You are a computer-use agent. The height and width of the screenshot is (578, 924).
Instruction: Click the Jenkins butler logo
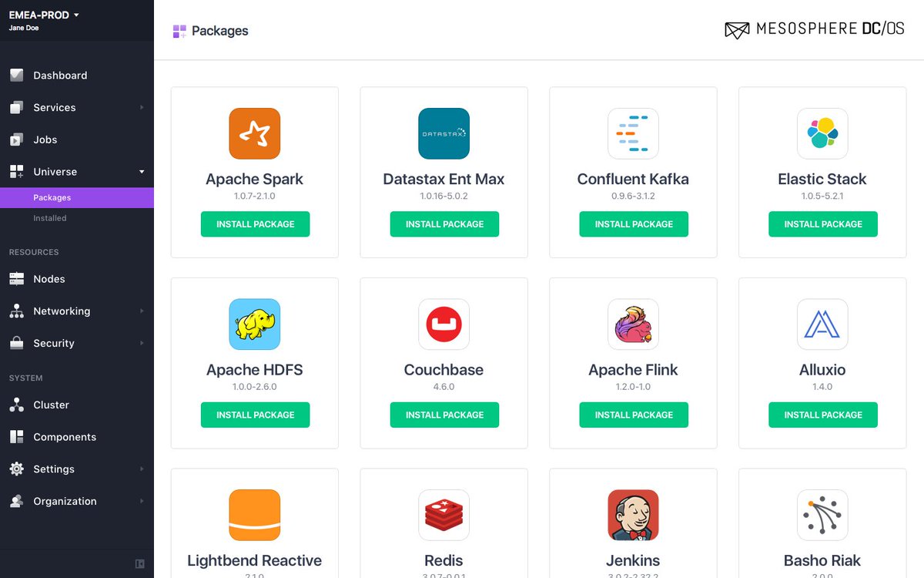click(x=633, y=515)
